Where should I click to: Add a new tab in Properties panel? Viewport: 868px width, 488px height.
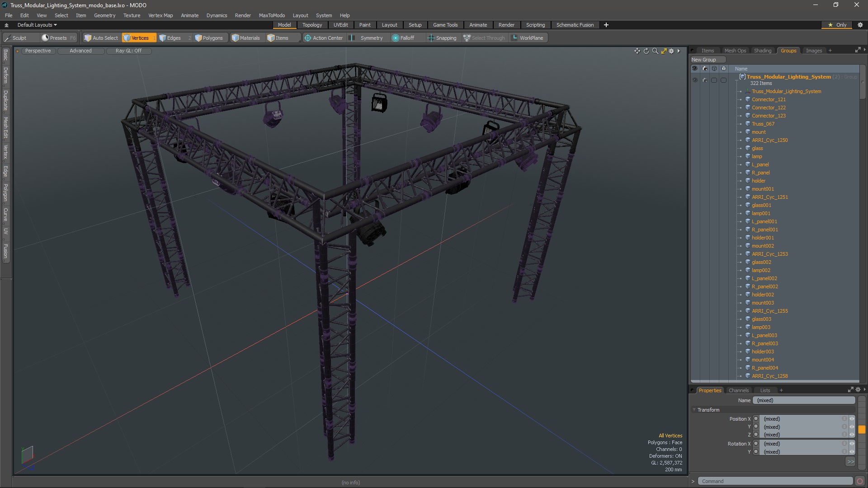781,390
